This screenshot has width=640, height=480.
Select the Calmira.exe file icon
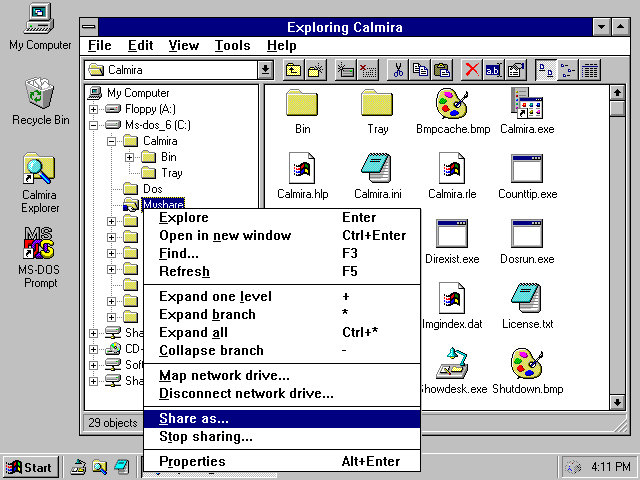tap(527, 104)
